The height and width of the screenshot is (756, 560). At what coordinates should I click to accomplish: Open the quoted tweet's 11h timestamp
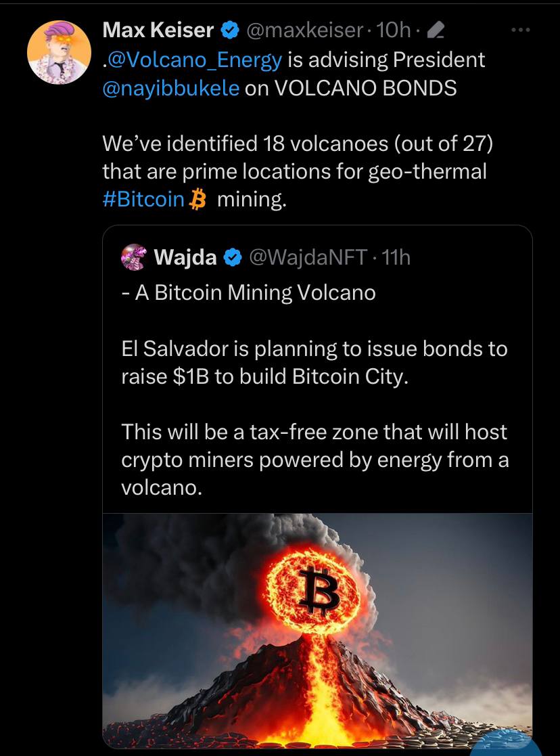[396, 257]
